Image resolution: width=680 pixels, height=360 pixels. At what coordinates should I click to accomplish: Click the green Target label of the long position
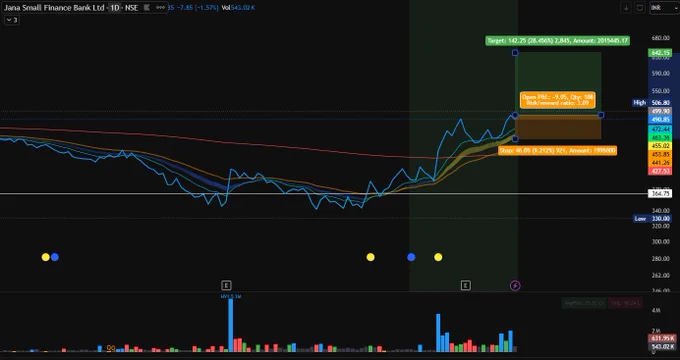pyautogui.click(x=557, y=41)
